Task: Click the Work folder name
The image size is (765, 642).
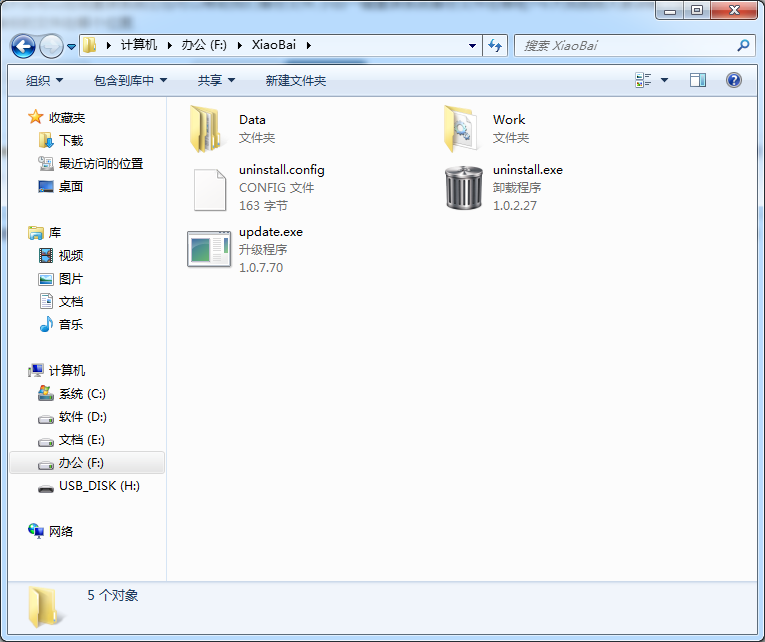Action: 509,120
